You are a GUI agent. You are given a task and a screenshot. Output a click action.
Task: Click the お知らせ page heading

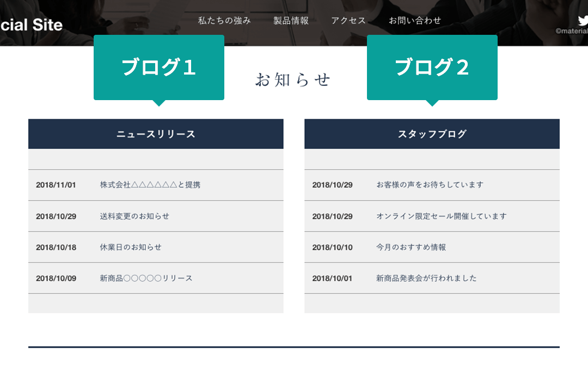coord(294,79)
